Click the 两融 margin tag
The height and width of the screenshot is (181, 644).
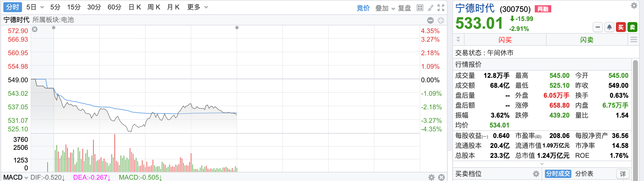point(543,9)
